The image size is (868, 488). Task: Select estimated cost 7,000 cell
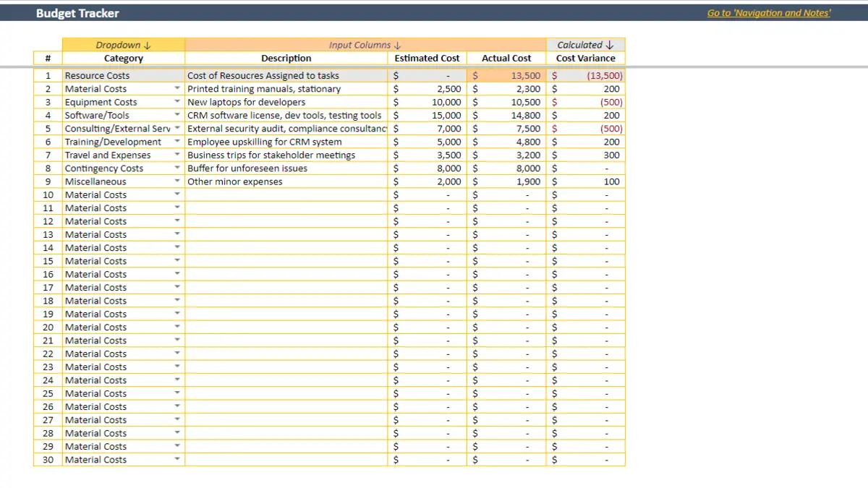pyautogui.click(x=427, y=129)
